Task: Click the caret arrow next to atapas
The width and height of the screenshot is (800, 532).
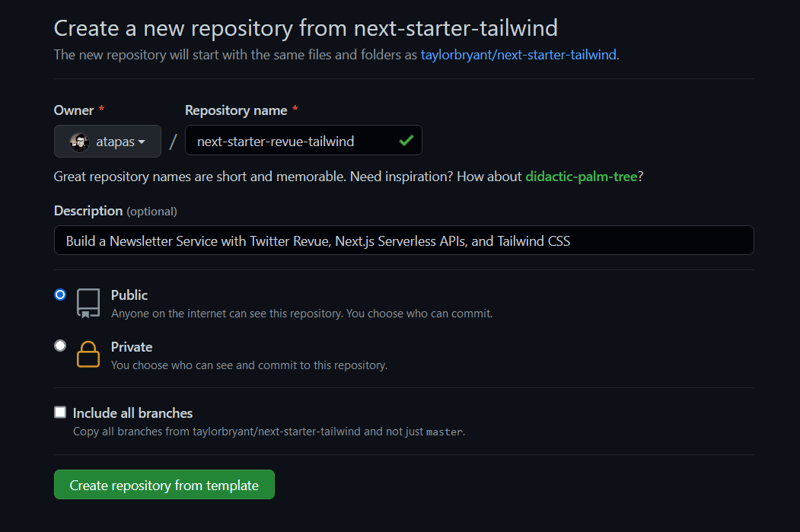Action: pos(142,142)
